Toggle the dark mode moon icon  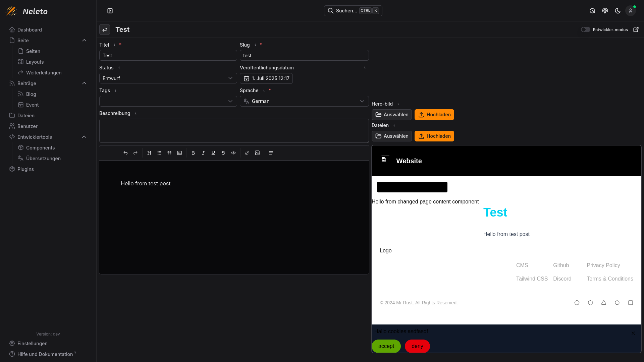coord(618,11)
